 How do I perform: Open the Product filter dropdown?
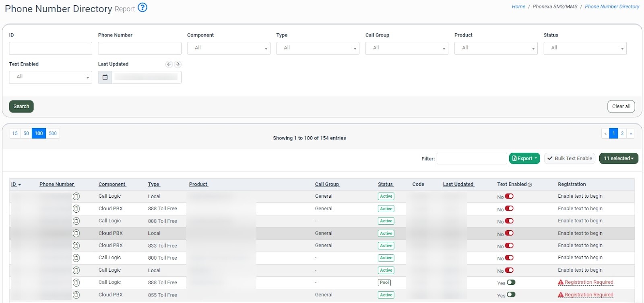tap(496, 48)
